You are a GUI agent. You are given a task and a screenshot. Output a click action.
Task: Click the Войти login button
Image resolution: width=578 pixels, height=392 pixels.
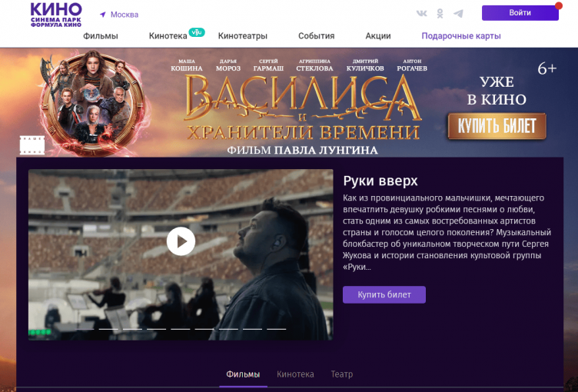pos(520,13)
